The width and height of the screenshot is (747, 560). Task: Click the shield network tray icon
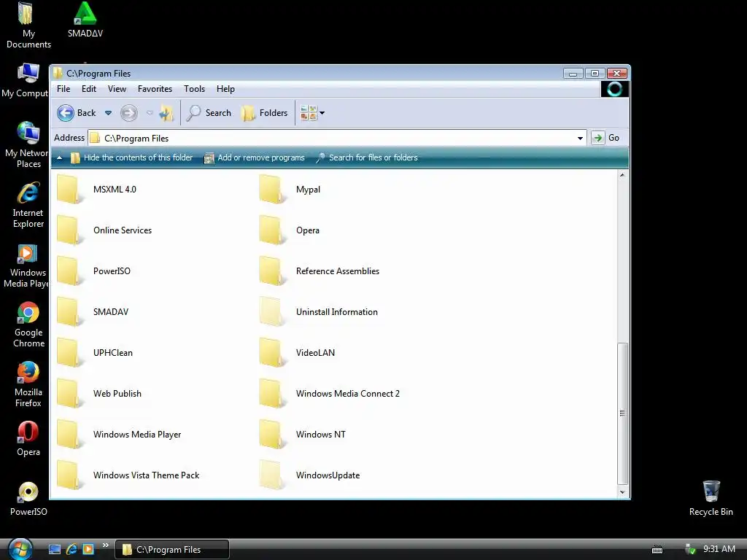click(x=690, y=550)
